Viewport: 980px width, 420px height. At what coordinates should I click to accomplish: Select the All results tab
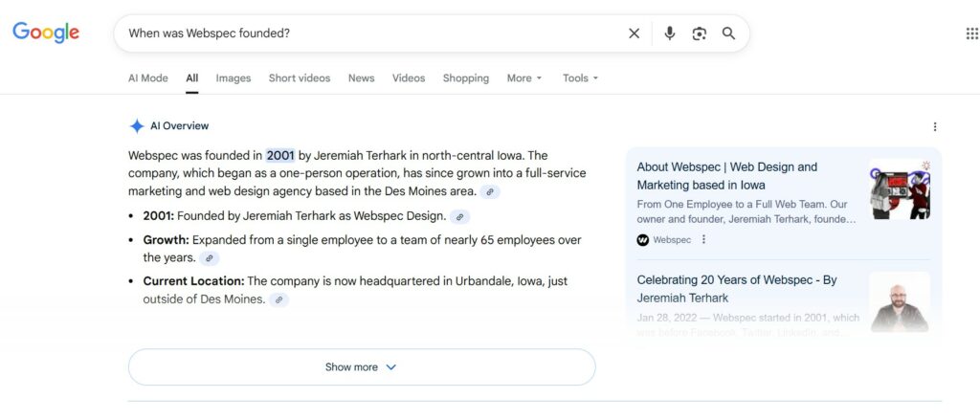191,78
